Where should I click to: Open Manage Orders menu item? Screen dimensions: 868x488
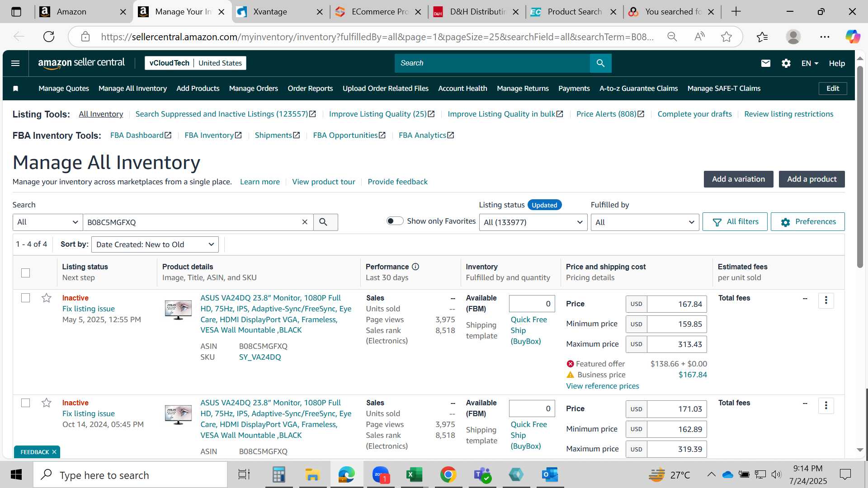(253, 89)
